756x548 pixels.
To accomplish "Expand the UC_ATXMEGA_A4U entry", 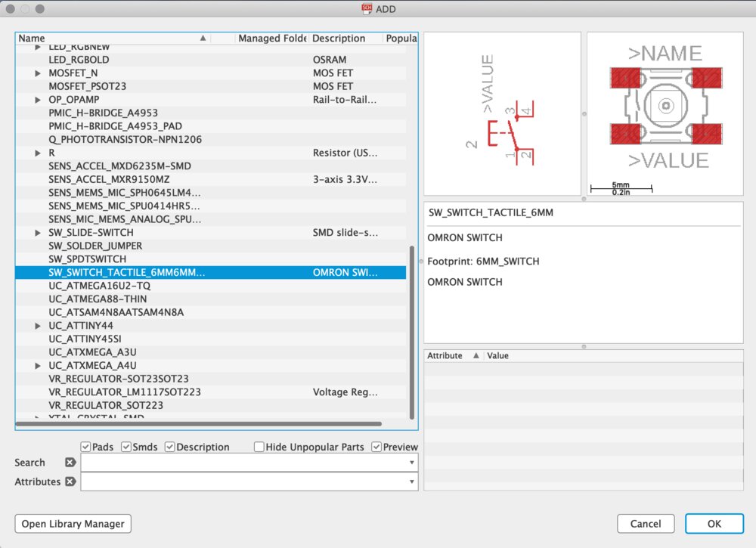I will pos(38,366).
